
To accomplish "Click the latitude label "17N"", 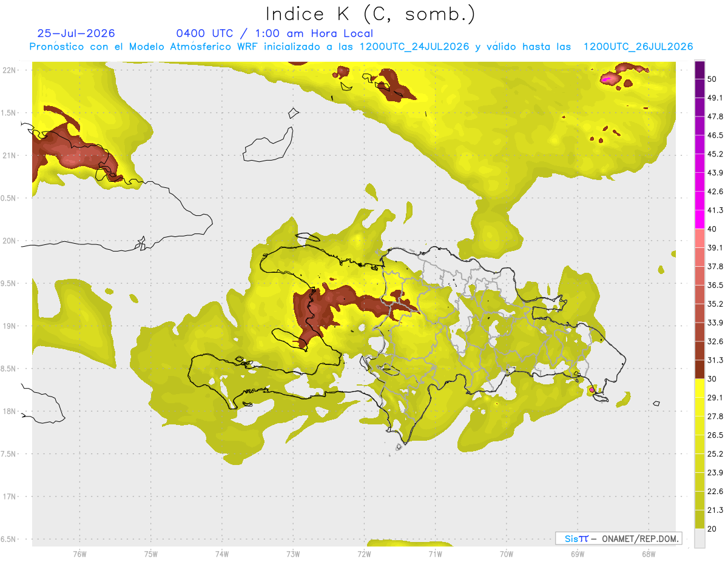I will tap(10, 497).
